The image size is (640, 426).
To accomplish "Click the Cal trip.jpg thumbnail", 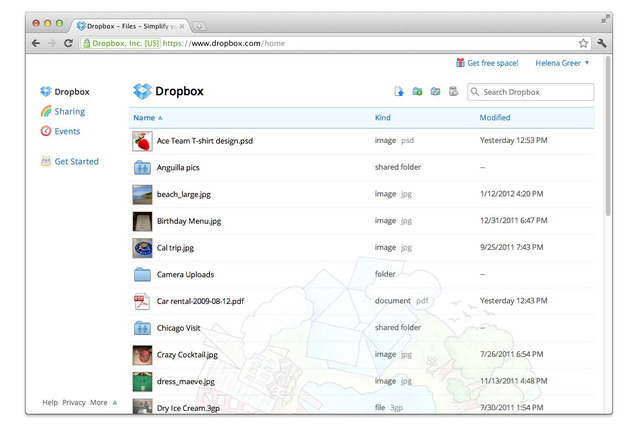I will 142,248.
